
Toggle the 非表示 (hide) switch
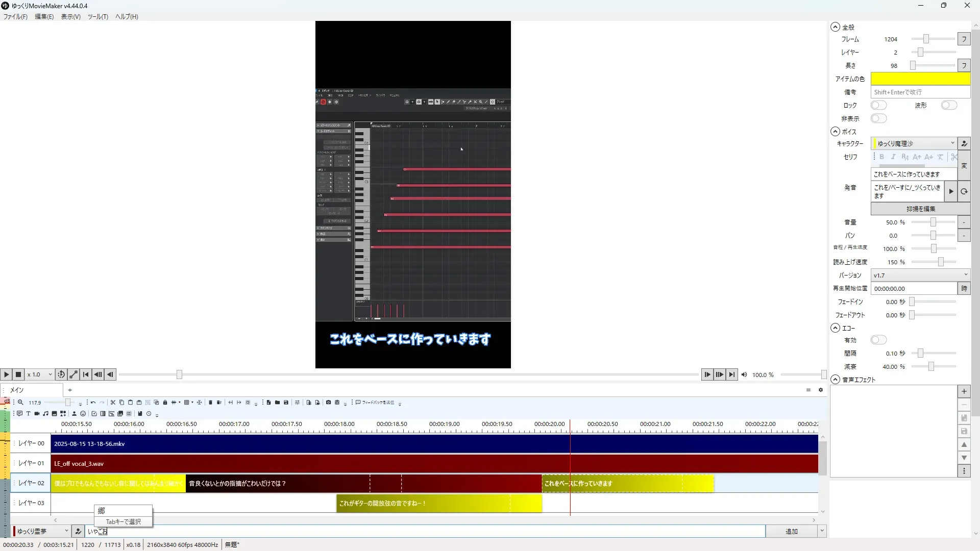878,118
